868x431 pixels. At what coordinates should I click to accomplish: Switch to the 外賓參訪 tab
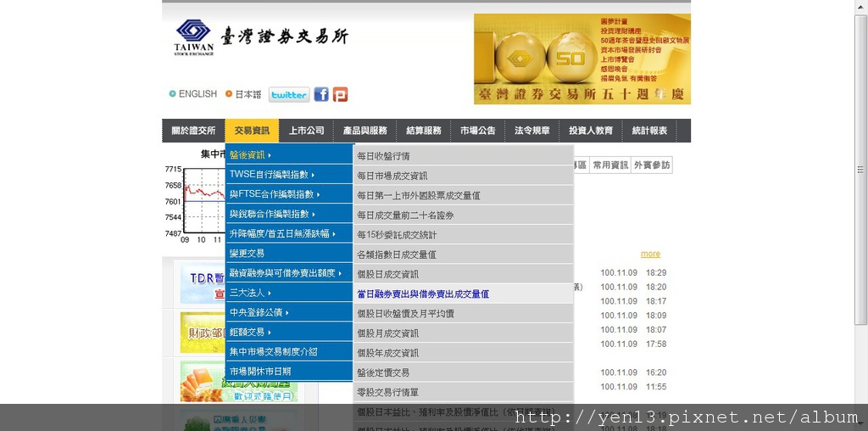(652, 165)
